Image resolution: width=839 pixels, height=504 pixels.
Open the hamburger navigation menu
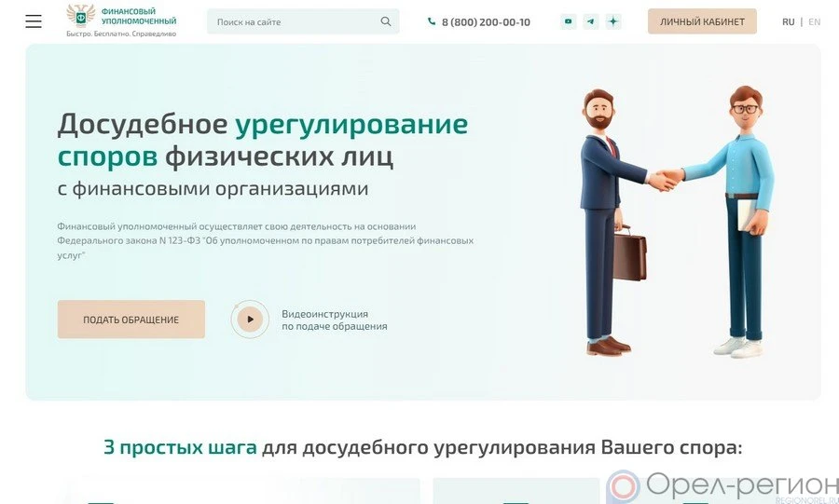coord(34,21)
